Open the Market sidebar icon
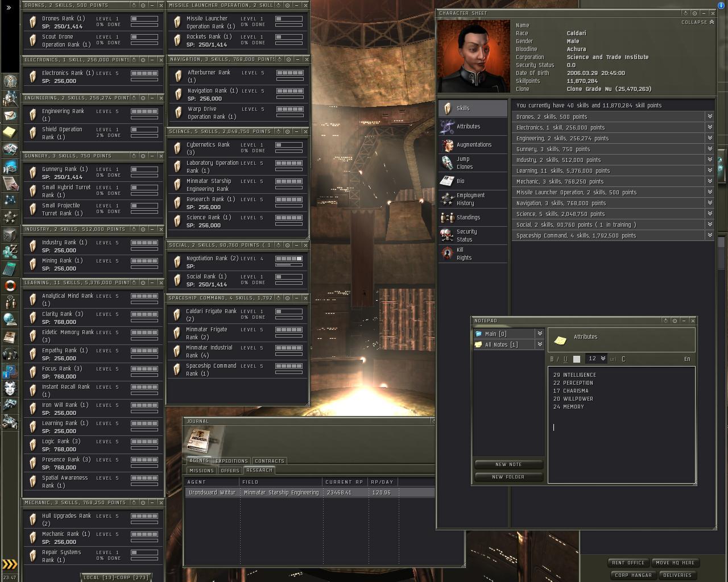 [10, 166]
